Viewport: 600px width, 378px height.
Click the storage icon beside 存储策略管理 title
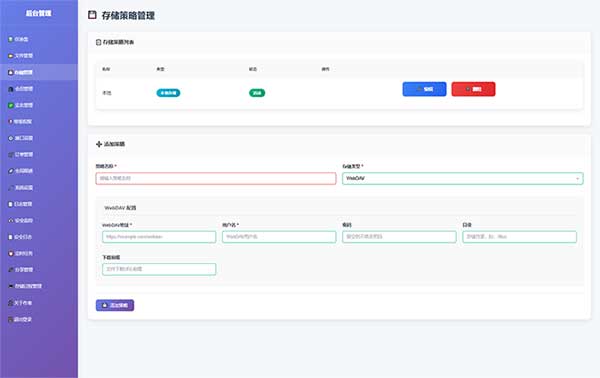tap(92, 15)
